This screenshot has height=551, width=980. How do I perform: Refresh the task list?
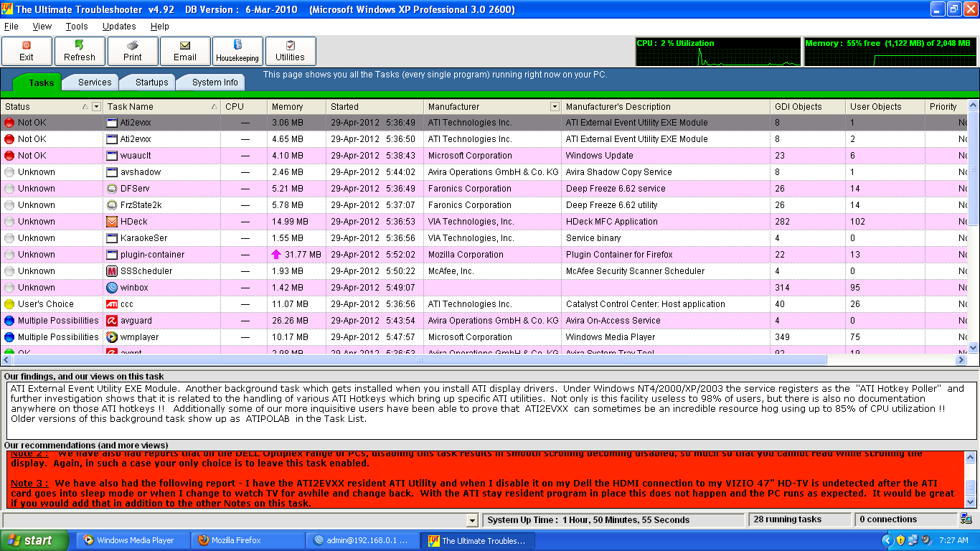pos(79,52)
